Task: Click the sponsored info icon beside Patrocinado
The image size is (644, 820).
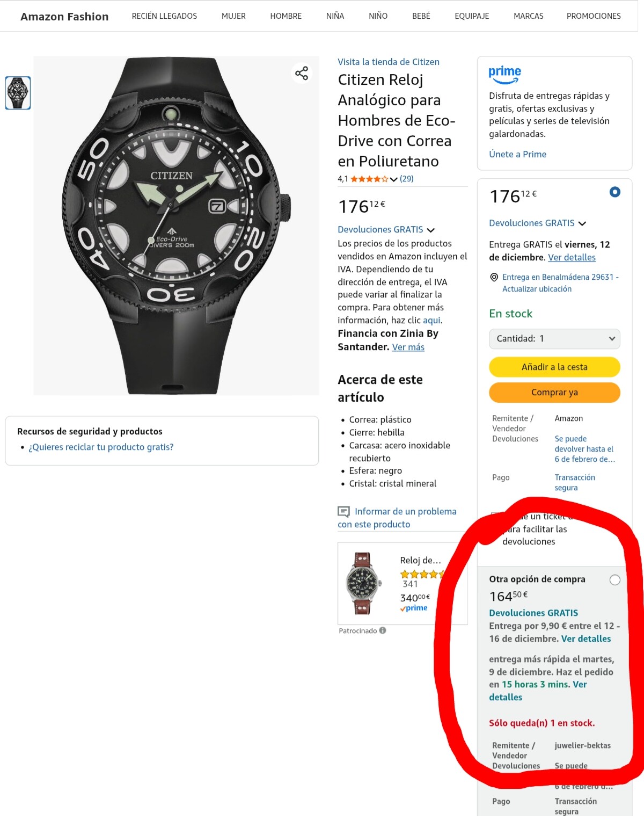Action: tap(383, 630)
